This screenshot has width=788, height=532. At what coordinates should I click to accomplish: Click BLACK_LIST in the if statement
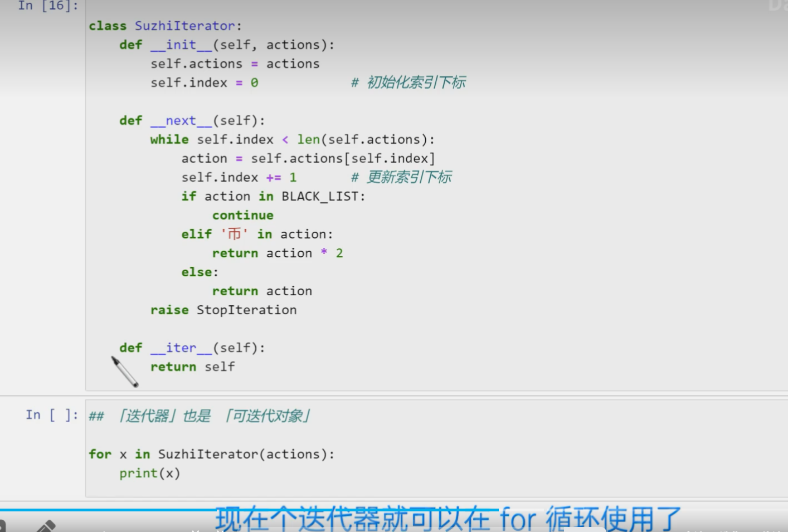pos(321,197)
